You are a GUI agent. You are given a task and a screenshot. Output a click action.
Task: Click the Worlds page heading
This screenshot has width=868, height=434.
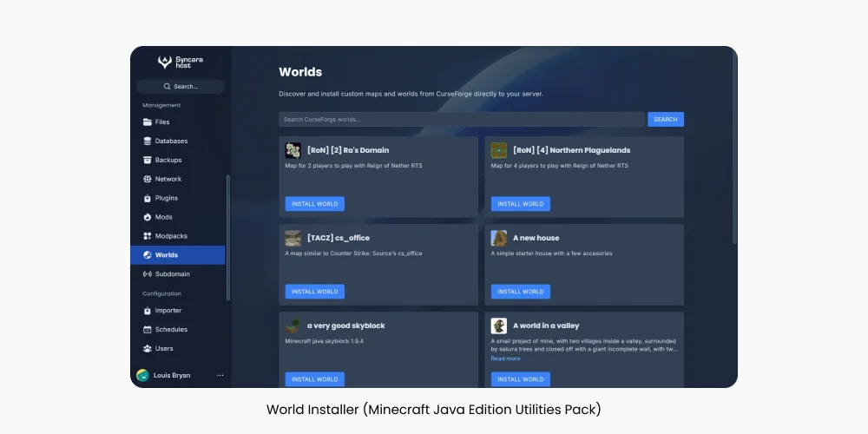pyautogui.click(x=300, y=72)
